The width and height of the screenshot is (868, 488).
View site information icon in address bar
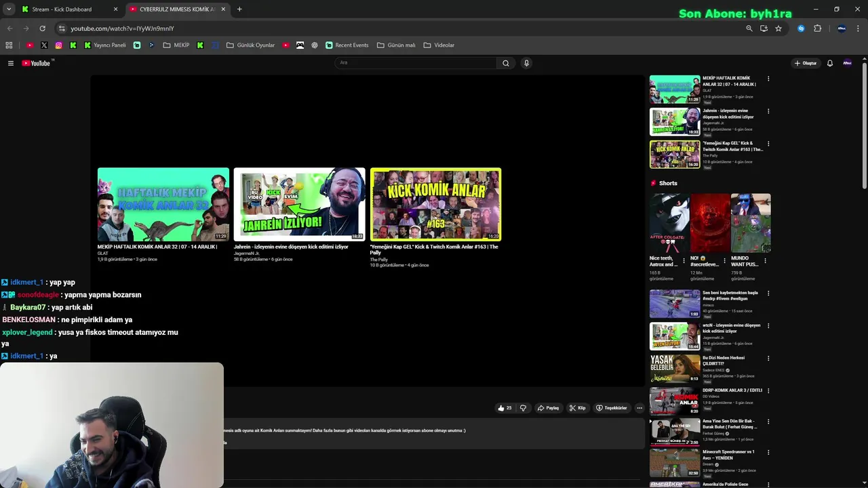point(62,28)
